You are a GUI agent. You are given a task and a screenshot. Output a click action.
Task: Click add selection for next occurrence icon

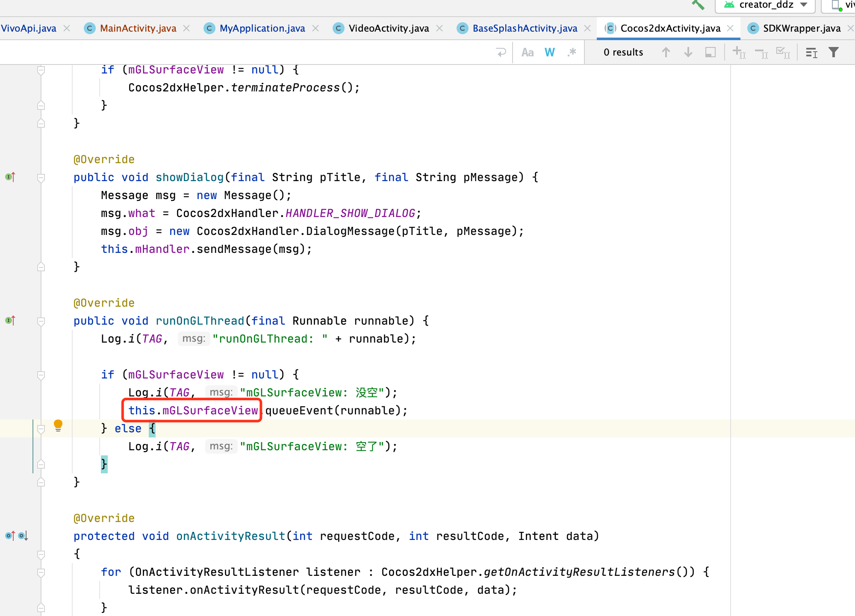coord(739,53)
